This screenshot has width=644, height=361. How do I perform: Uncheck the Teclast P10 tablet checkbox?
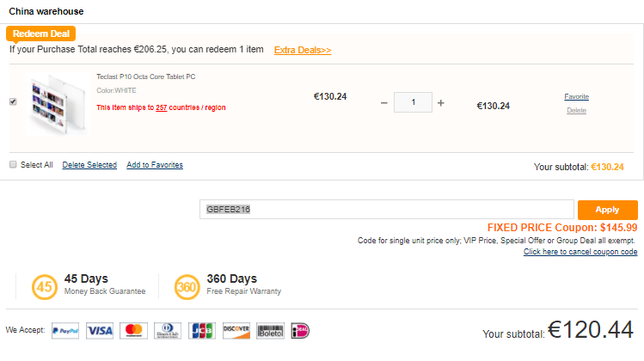tap(13, 101)
